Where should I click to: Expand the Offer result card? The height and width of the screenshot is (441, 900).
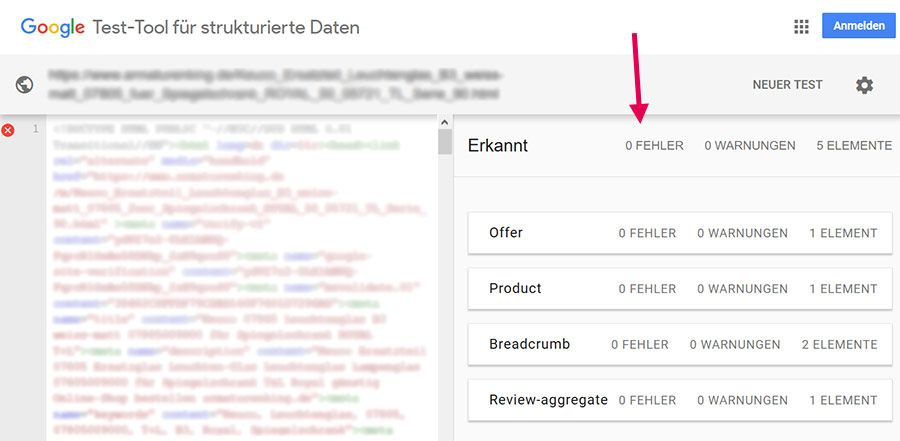tap(680, 233)
